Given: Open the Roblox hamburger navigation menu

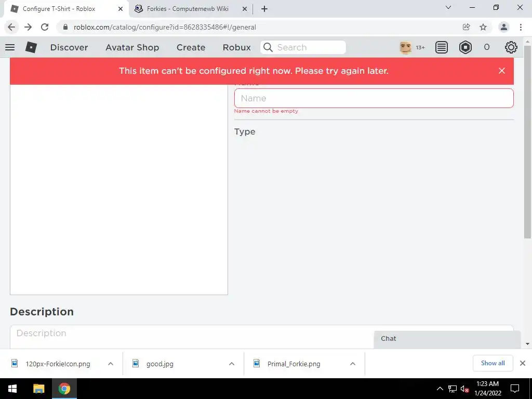Looking at the screenshot, I should coord(10,47).
